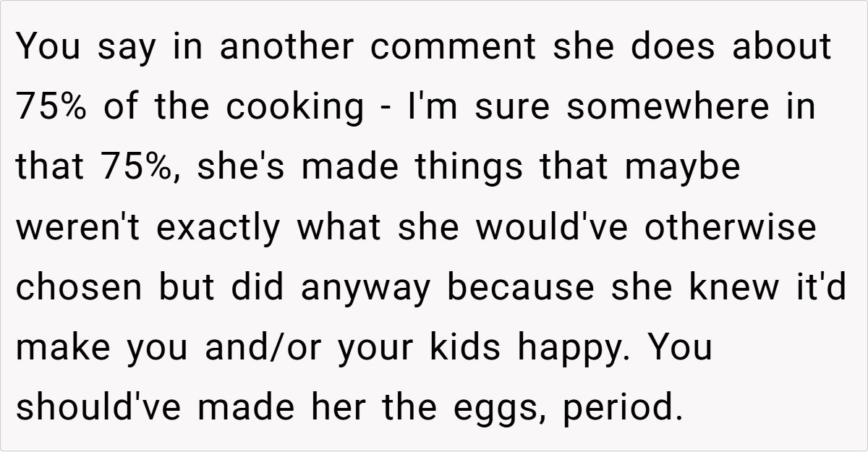Click the word "otherwise" in the text
The height and width of the screenshot is (452, 868).
[728, 227]
